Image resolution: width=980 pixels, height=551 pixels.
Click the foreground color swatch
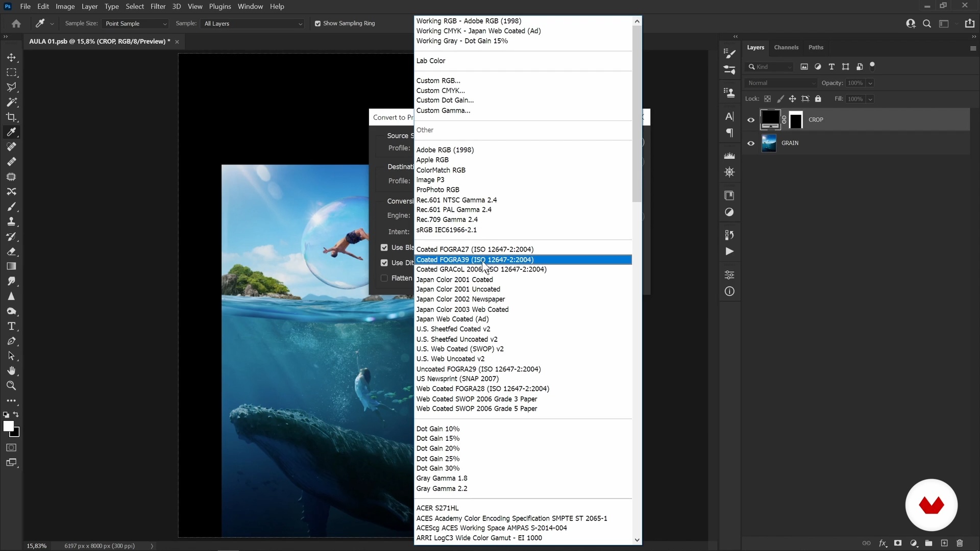tap(8, 426)
